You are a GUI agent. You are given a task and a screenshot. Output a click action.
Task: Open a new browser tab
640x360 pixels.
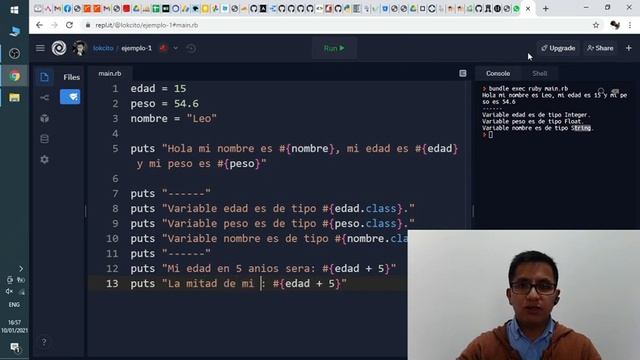pyautogui.click(x=546, y=9)
